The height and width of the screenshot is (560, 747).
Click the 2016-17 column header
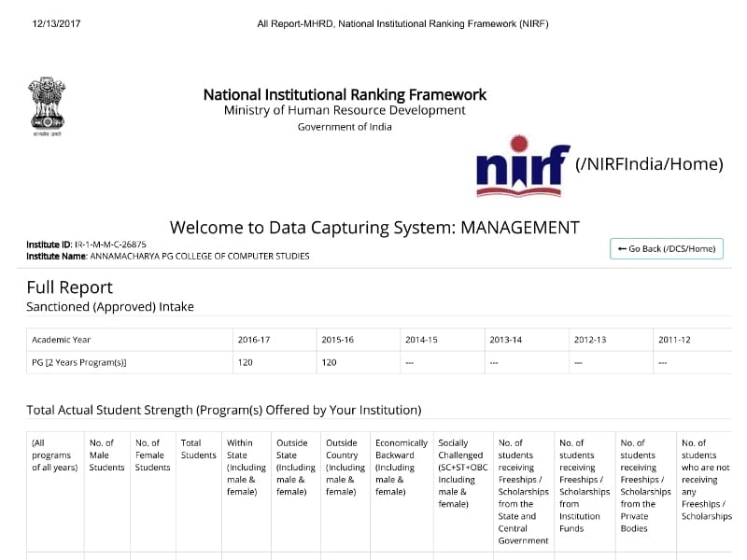(254, 340)
